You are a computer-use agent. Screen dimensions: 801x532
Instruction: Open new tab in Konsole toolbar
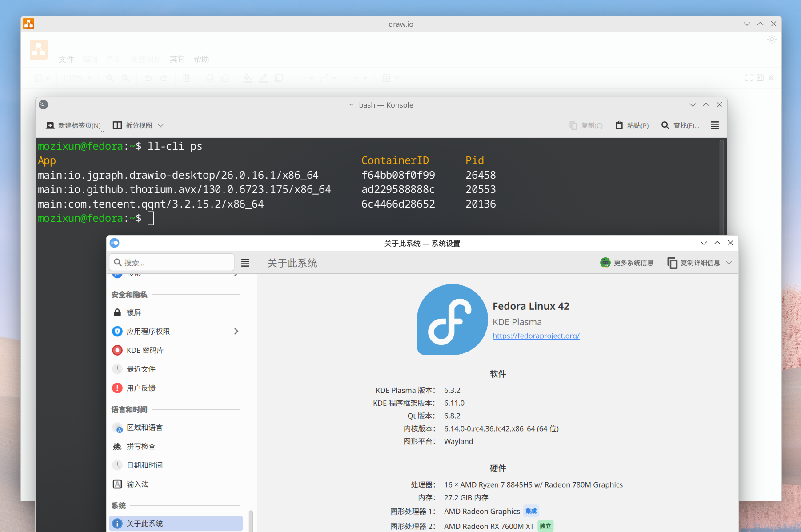coord(73,125)
